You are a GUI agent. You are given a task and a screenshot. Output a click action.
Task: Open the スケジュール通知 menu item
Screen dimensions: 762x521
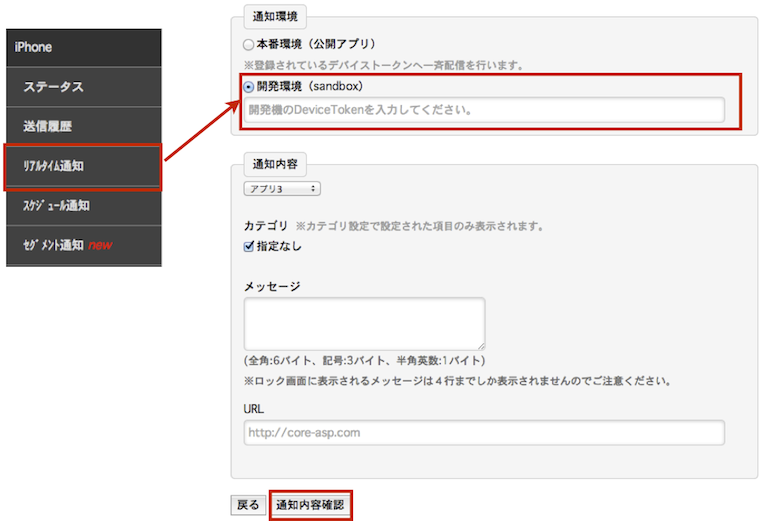[x=84, y=206]
